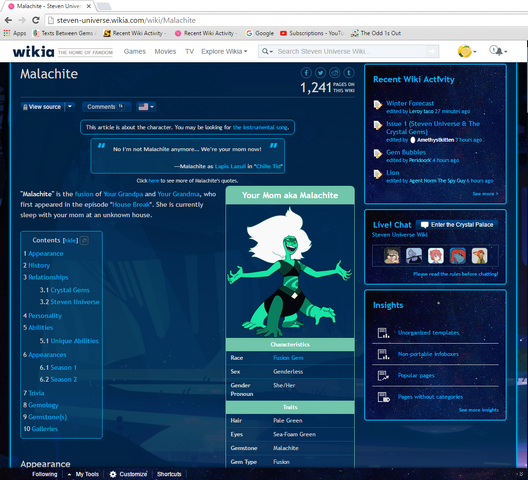Open Movies navigation item
Screen dimensions: 528x480
click(165, 51)
